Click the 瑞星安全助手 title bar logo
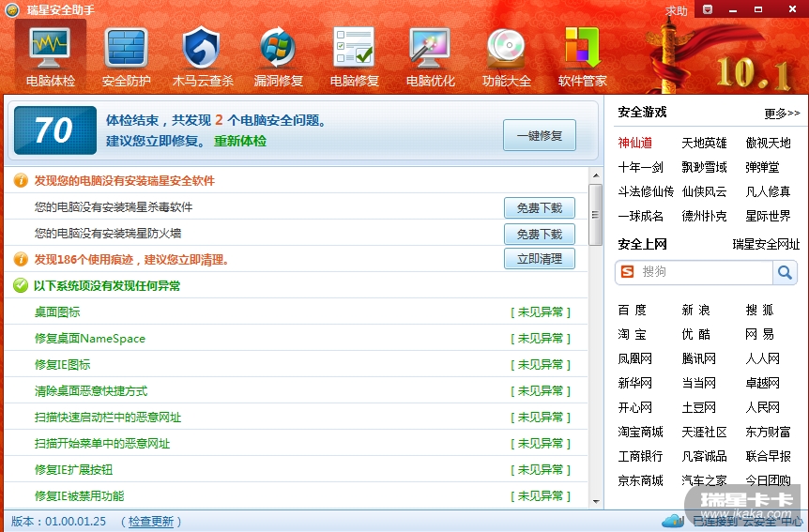Viewport: 809px width, 532px height. [12, 9]
